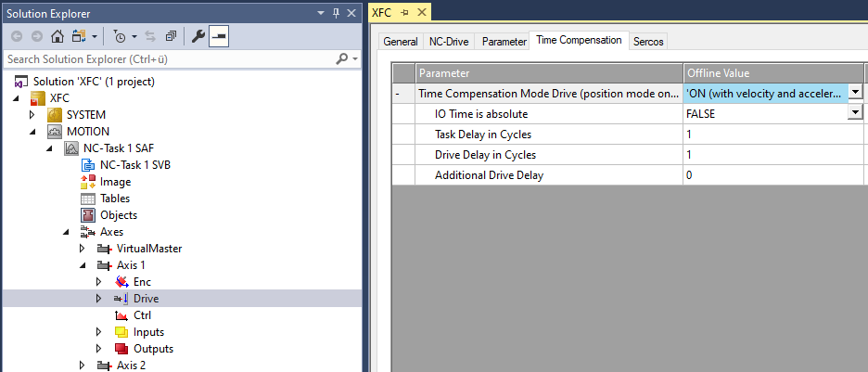
Task: Expand the Enc node
Action: pyautogui.click(x=98, y=282)
